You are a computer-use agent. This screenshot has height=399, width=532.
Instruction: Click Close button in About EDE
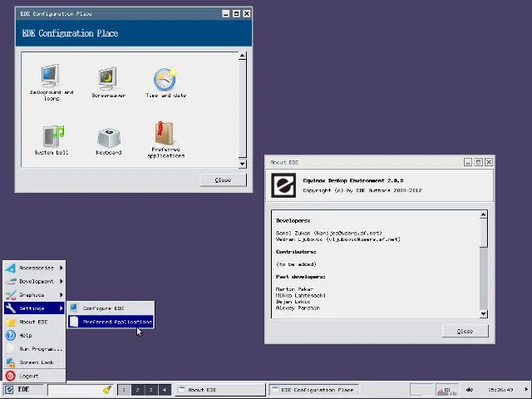(x=465, y=331)
